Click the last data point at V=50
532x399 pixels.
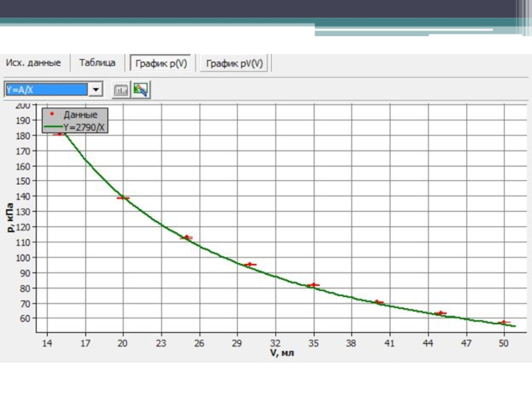503,323
